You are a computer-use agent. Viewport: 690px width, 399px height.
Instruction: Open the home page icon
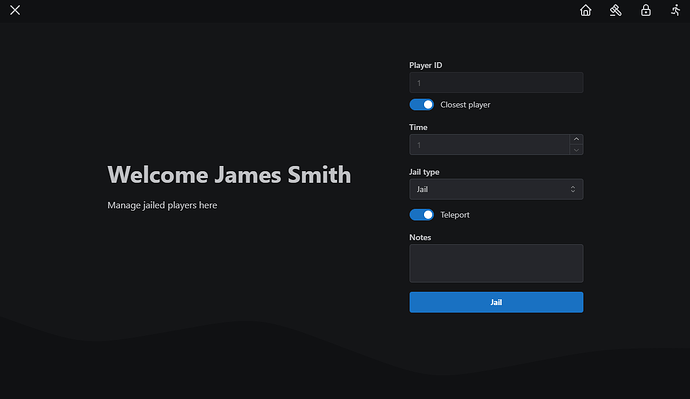tap(585, 10)
